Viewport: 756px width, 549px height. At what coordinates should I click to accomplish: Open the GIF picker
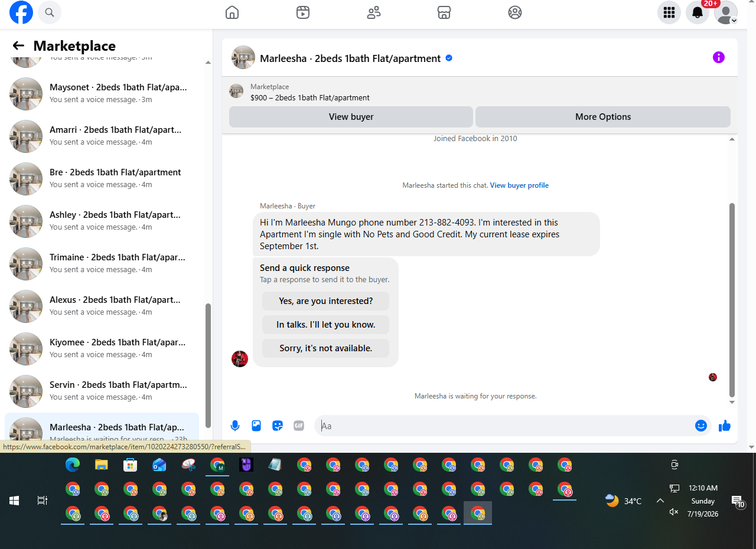pyautogui.click(x=299, y=426)
